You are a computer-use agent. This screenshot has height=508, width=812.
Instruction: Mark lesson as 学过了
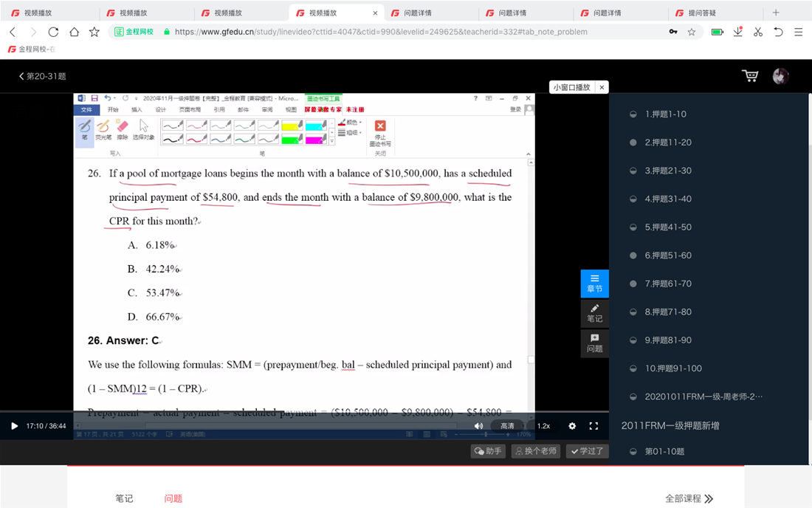[587, 451]
